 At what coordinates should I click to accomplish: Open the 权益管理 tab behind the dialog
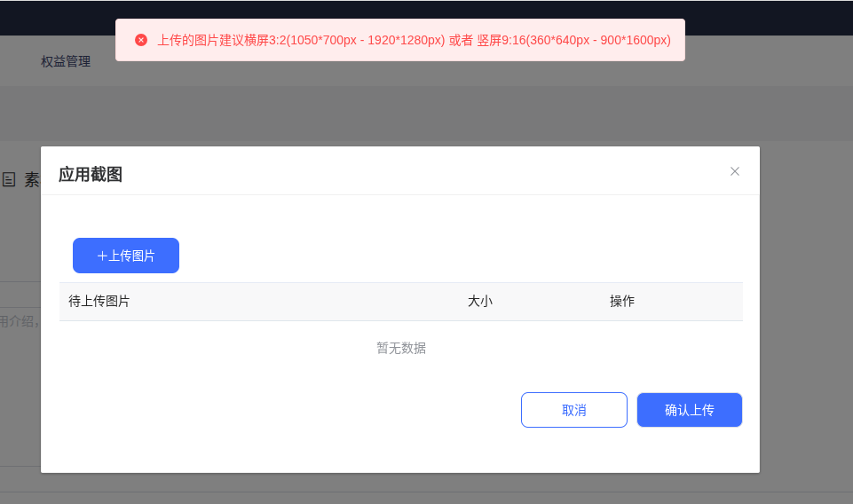(66, 61)
